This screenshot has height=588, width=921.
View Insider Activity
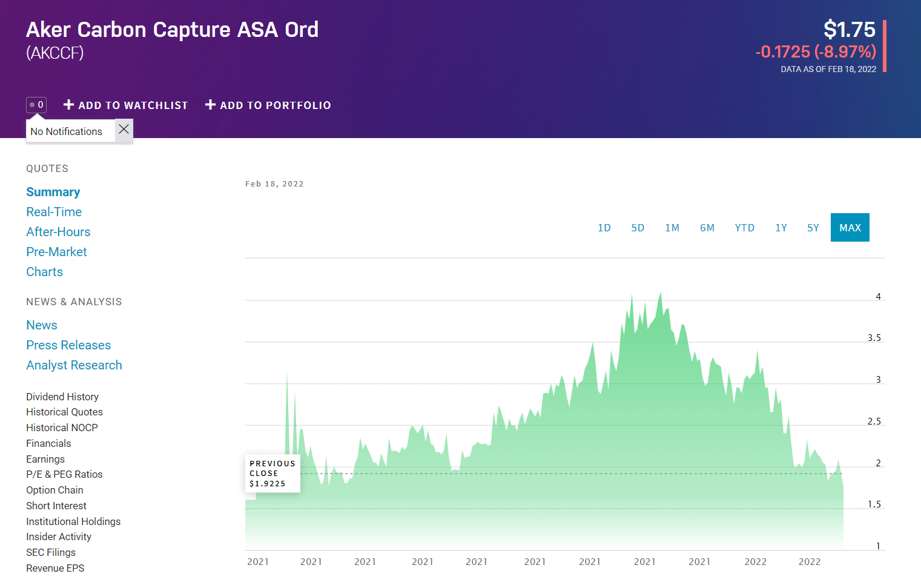(x=59, y=537)
